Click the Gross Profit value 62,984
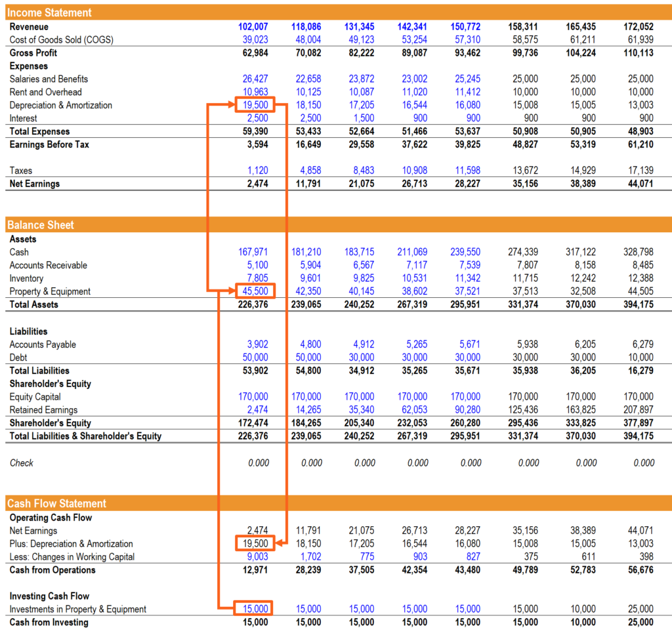The height and width of the screenshot is (639, 672). [255, 52]
